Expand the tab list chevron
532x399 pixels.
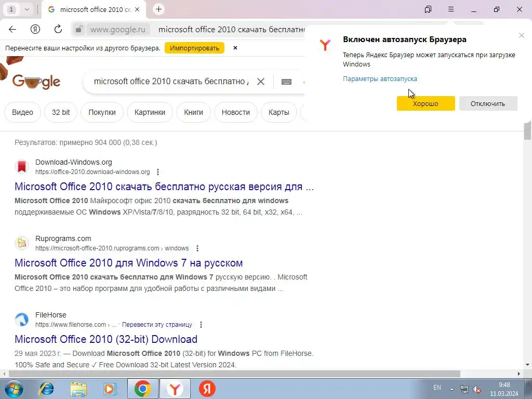[x=27, y=9]
